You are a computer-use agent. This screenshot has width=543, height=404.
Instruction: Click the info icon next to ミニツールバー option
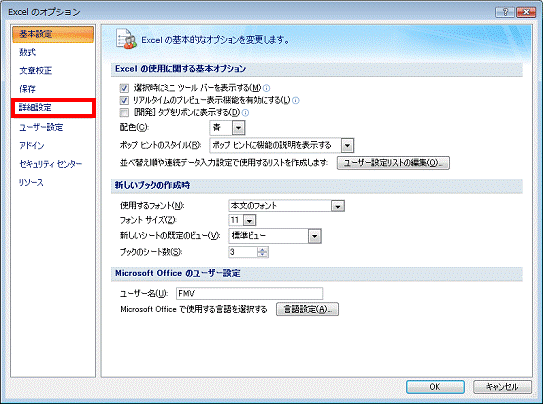point(267,88)
